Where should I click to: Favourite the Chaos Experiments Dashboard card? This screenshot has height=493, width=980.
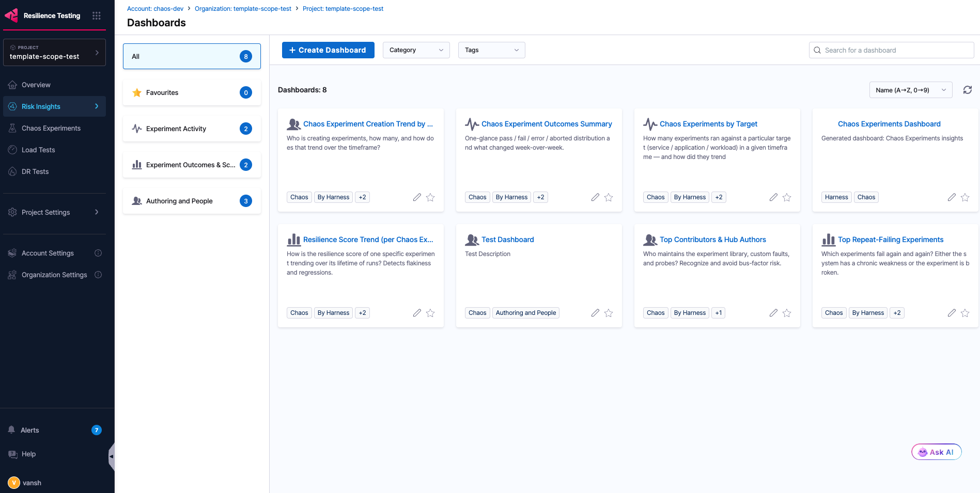pos(965,197)
